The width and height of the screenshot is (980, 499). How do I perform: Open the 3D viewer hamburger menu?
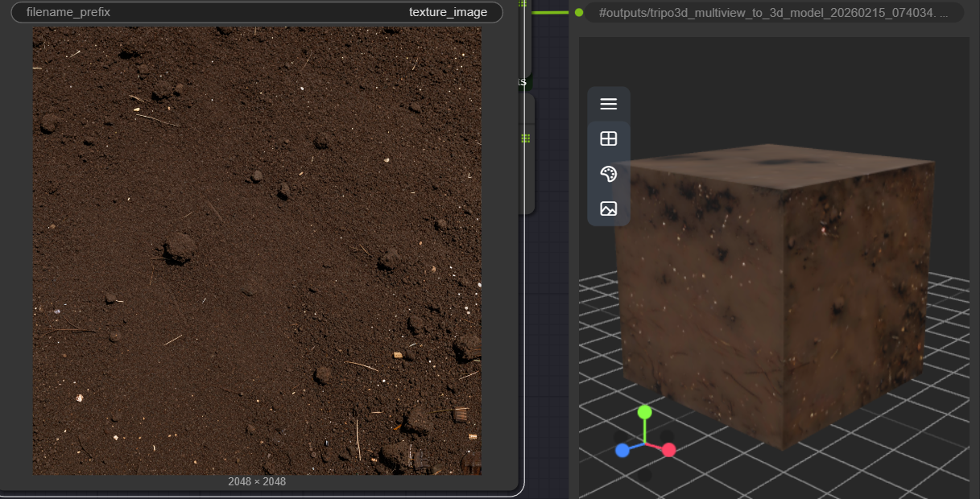tap(609, 104)
